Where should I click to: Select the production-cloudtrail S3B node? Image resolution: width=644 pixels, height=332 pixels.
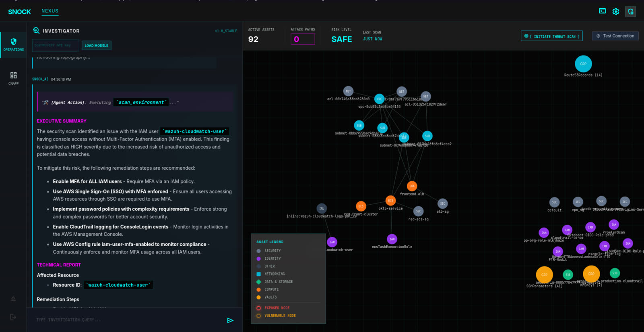(x=615, y=273)
